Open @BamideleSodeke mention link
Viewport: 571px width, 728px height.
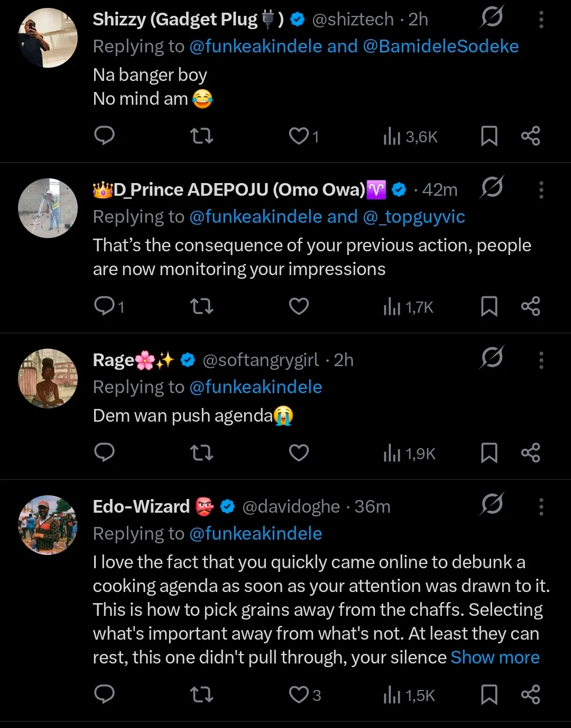tap(440, 47)
